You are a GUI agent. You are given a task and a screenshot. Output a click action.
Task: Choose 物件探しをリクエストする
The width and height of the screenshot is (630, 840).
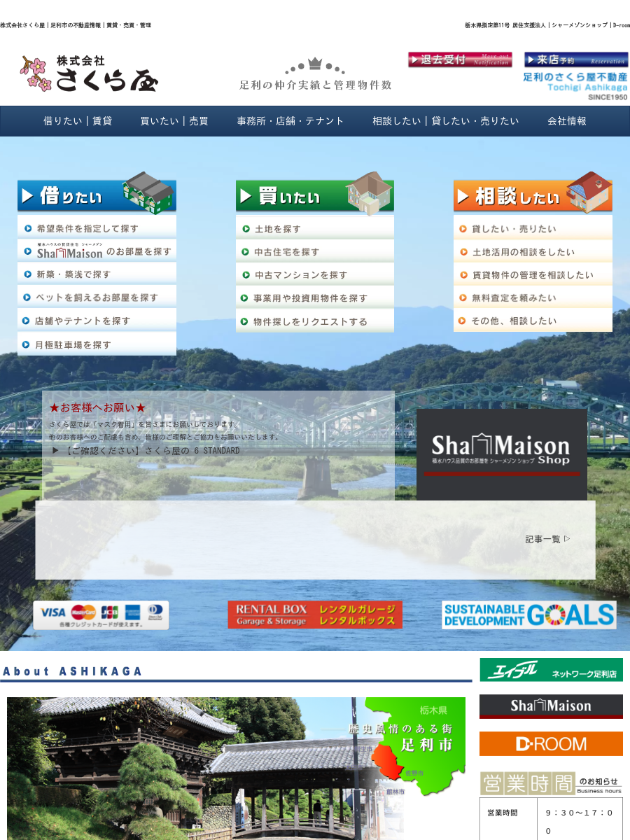(x=315, y=321)
